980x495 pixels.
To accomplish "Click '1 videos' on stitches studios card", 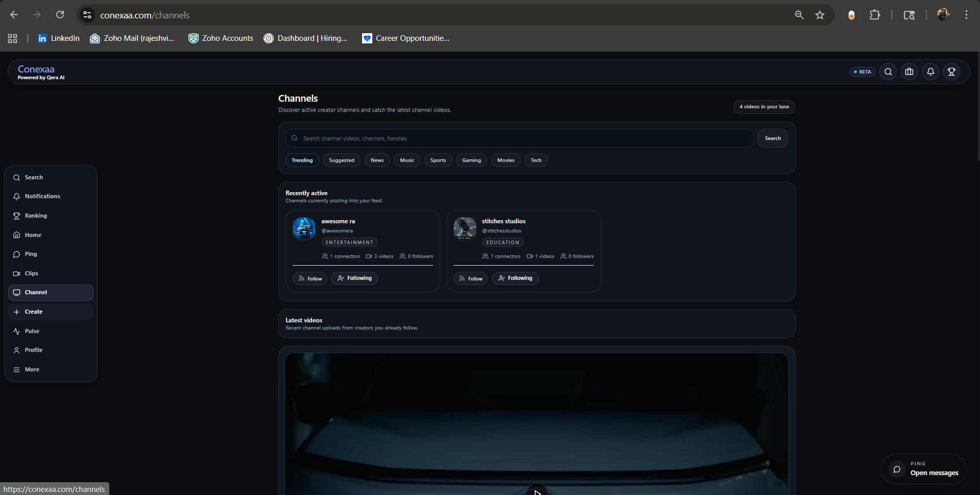I will (x=540, y=256).
